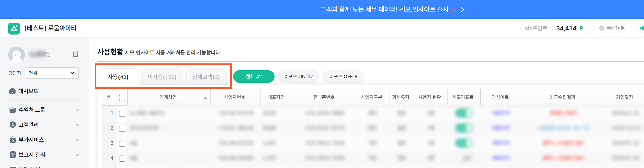This screenshot has width=644, height=168.
Task: Check the select-all header checkbox
Action: point(122,98)
